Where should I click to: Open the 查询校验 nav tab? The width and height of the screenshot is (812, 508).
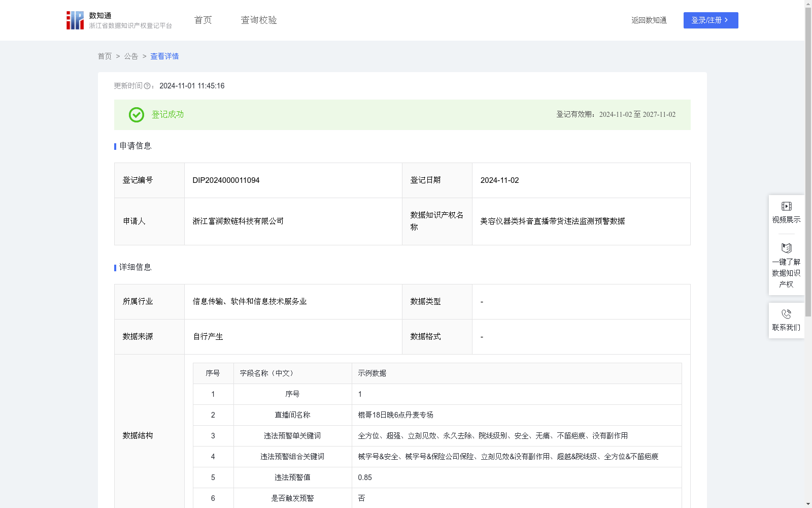259,20
